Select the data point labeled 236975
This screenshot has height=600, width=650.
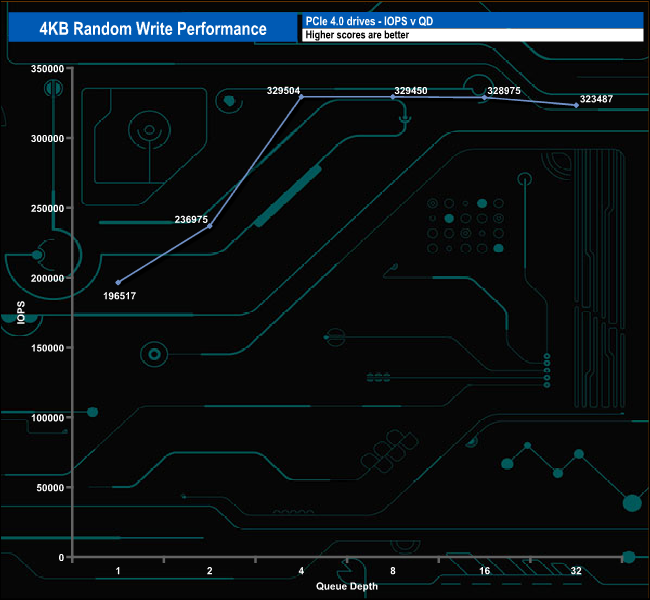(x=210, y=226)
